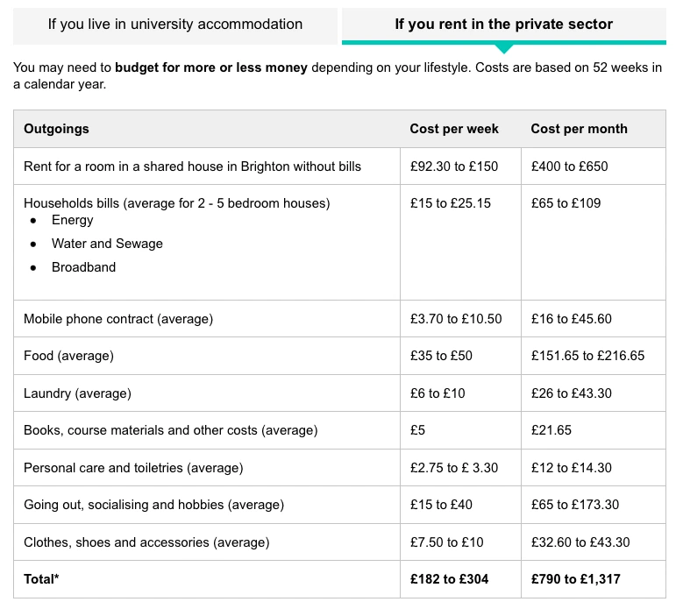The width and height of the screenshot is (683, 616).
Task: Click the Cost per month column header
Action: coord(579,129)
